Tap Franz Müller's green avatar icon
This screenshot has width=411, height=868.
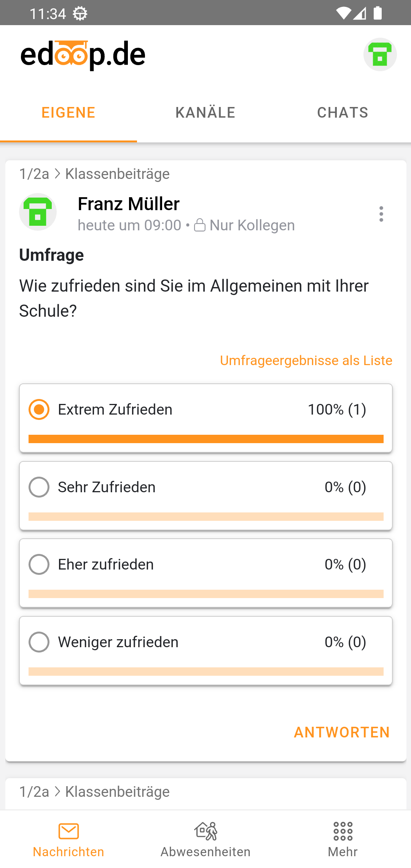pos(38,212)
